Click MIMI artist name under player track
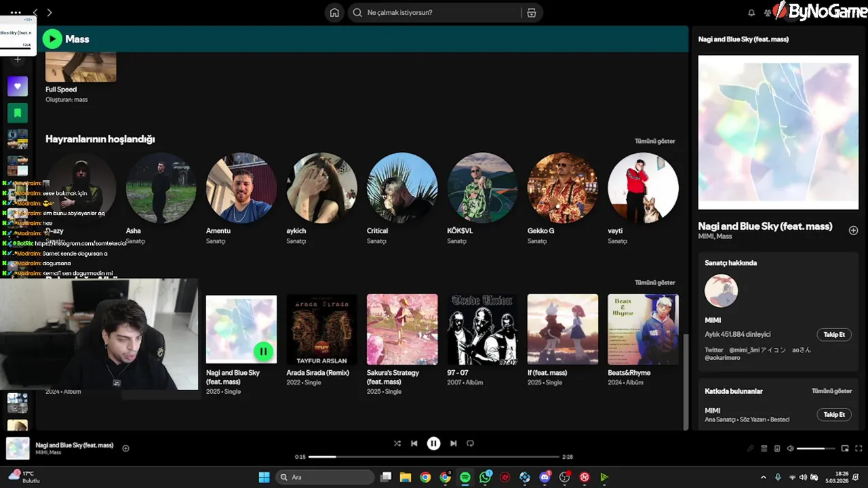868x488 pixels. [41, 452]
